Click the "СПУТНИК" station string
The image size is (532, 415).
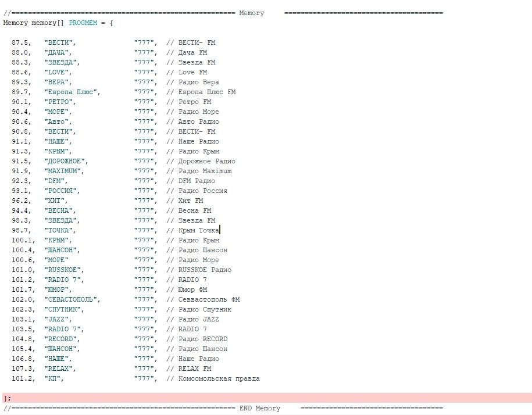(64, 309)
